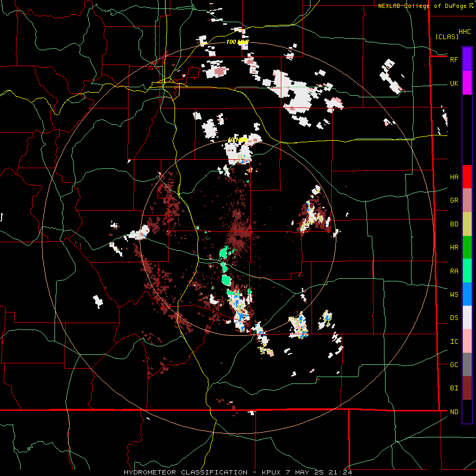Click the 100 NMI range ring label

tap(237, 42)
